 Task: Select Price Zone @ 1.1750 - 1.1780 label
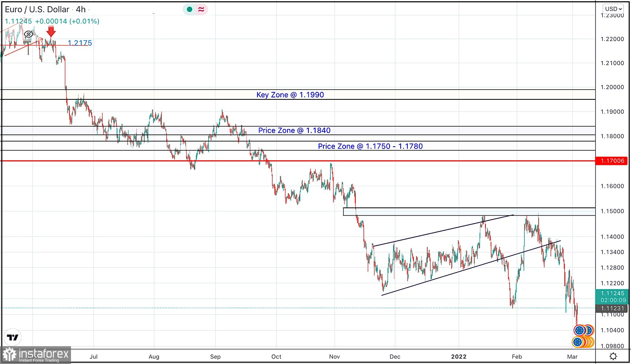pyautogui.click(x=370, y=146)
